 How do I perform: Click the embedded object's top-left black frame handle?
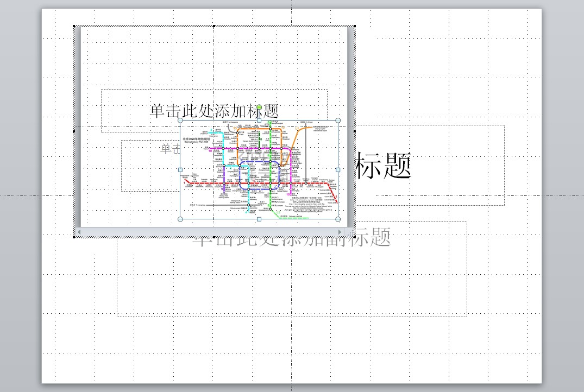[74, 27]
